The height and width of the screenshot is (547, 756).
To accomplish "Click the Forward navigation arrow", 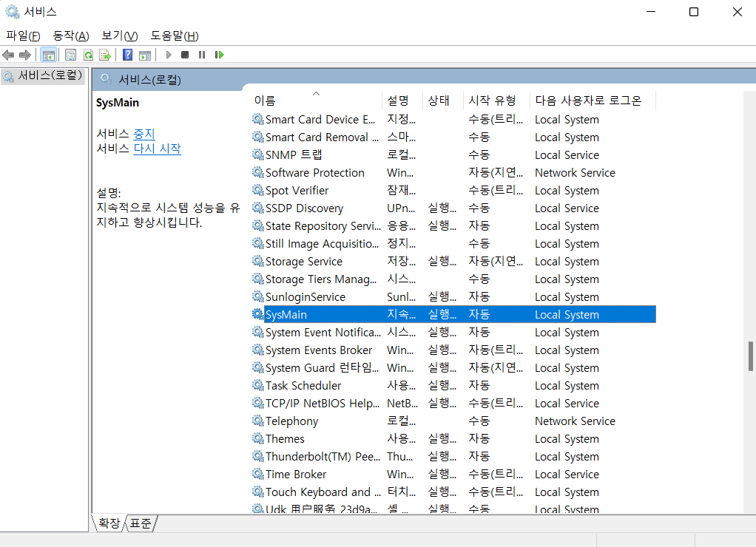I will pos(24,54).
